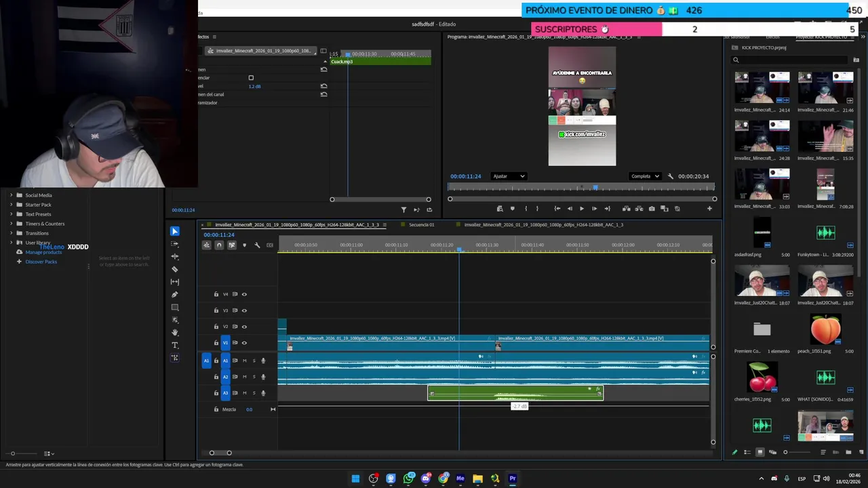Select the green Cuack audio clip on A3
Image resolution: width=868 pixels, height=488 pixels.
(x=515, y=393)
